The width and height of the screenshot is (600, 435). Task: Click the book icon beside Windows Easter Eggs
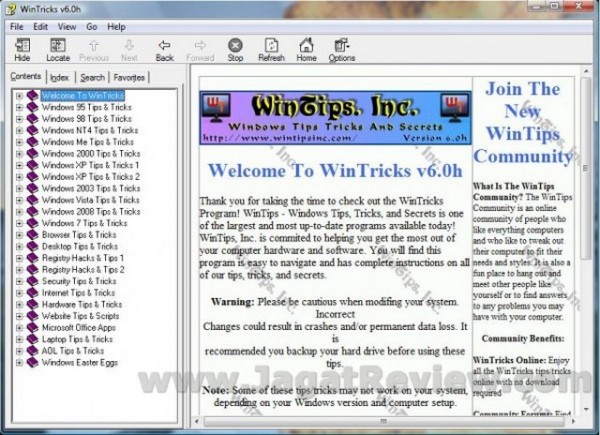click(x=33, y=362)
